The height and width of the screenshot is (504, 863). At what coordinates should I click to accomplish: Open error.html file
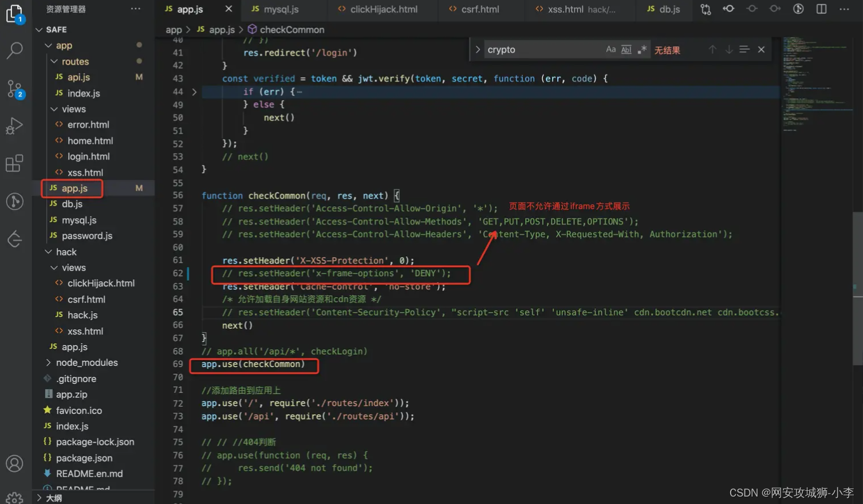pyautogui.click(x=88, y=124)
